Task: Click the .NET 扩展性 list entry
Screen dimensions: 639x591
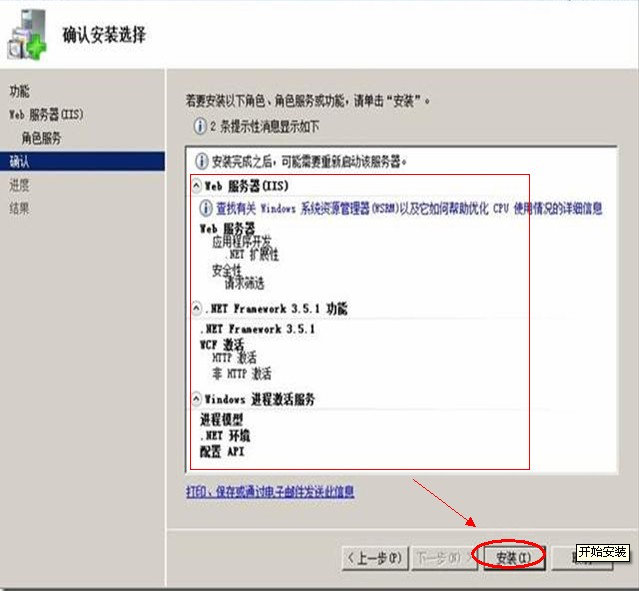Action: [x=252, y=255]
